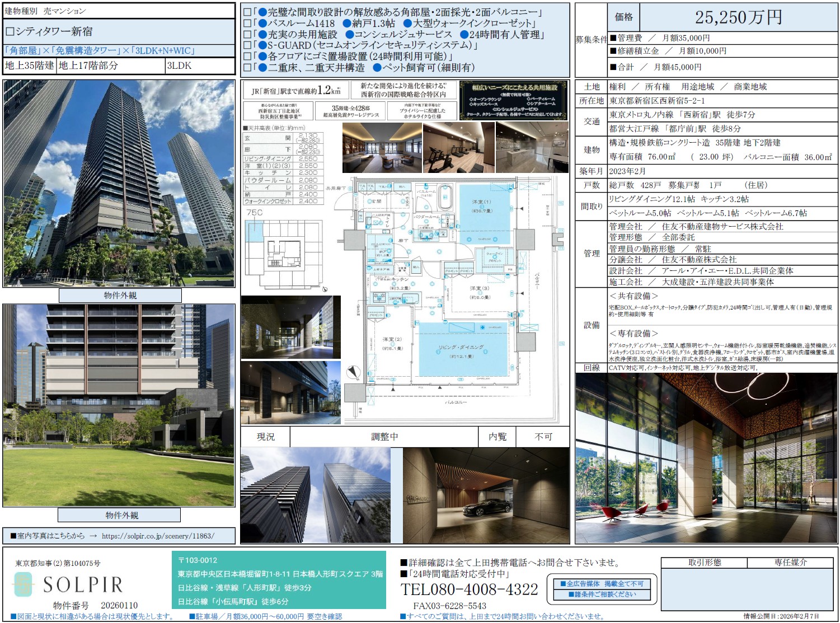Select the 現況 status cell

click(x=265, y=437)
